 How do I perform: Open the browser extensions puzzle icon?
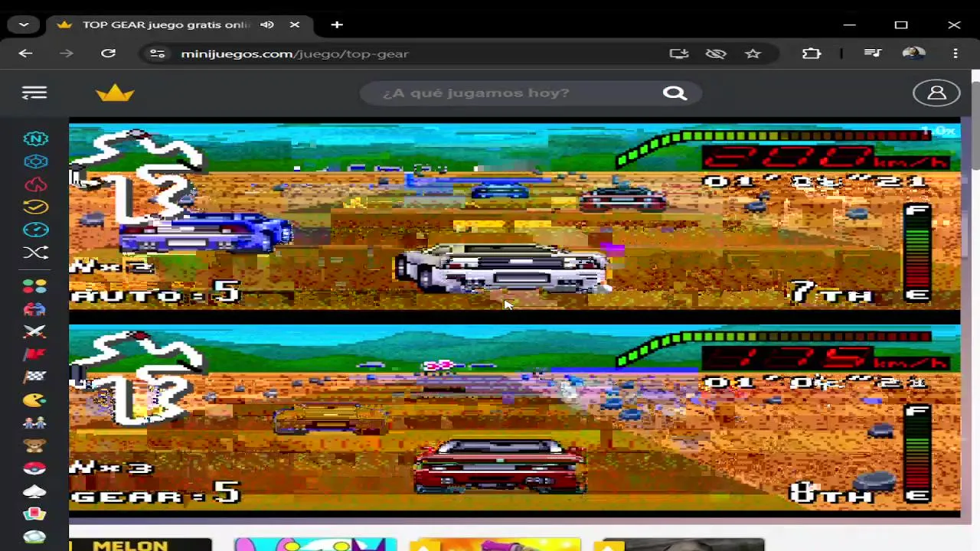pos(812,54)
